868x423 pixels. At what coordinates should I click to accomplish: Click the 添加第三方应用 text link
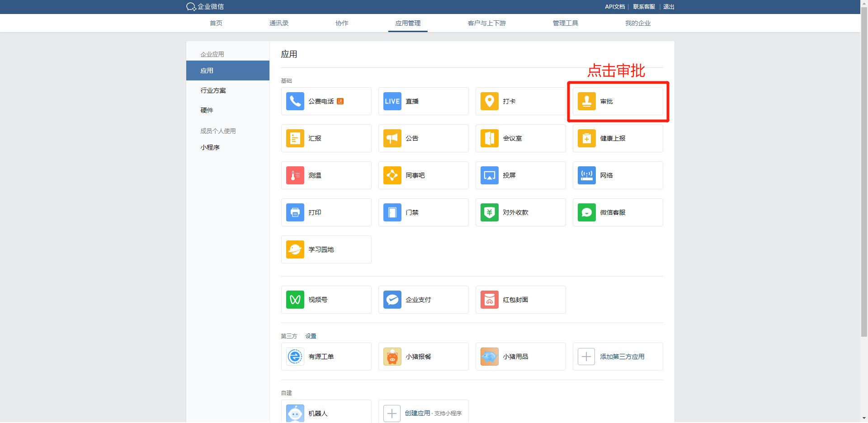coord(622,357)
